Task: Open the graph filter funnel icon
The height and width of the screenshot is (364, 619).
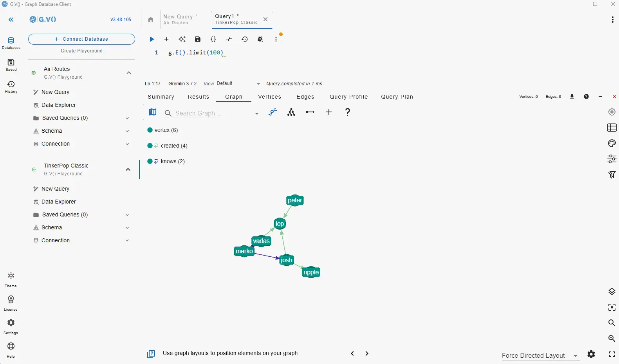Action: (612, 175)
